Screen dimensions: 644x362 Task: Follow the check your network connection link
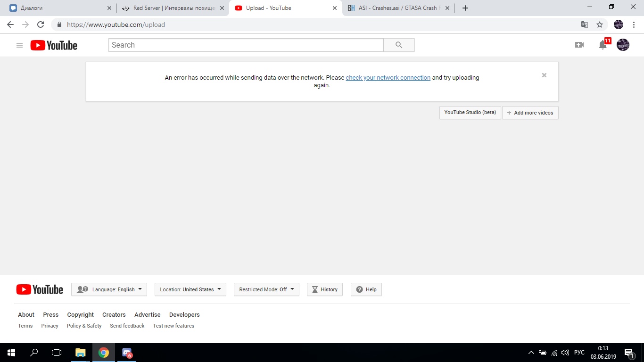coord(388,78)
